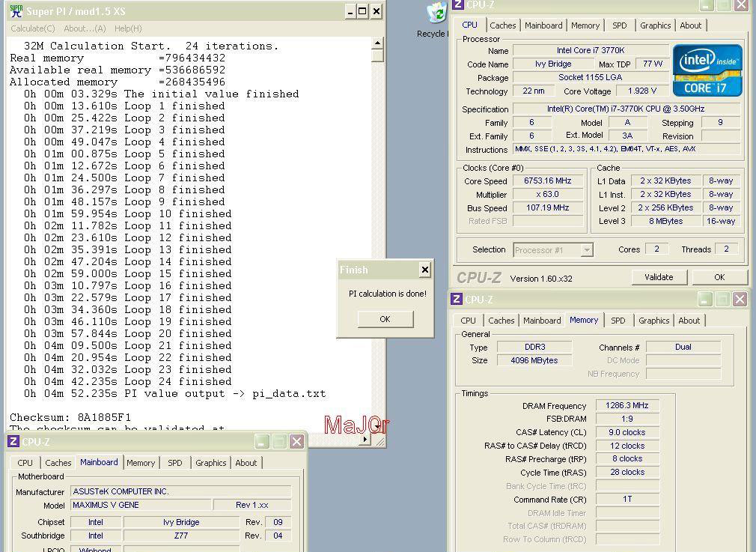
Task: Click the CPU-Z icon in Mainboard window title bar
Action: pyautogui.click(x=13, y=441)
